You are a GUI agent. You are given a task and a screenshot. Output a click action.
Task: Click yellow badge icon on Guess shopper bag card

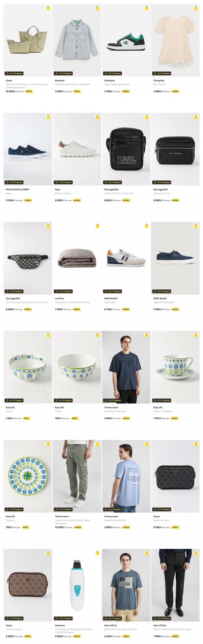pos(48,8)
